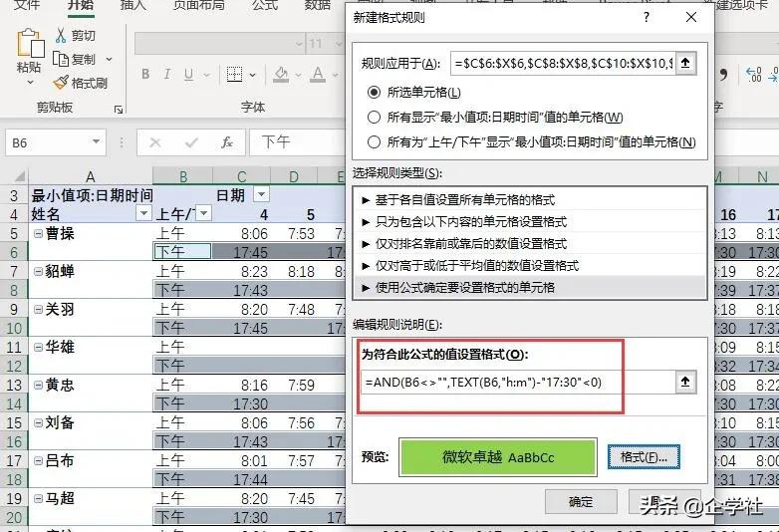This screenshot has height=532, width=779.
Task: Click the Increase Decimal icon
Action: [754, 75]
